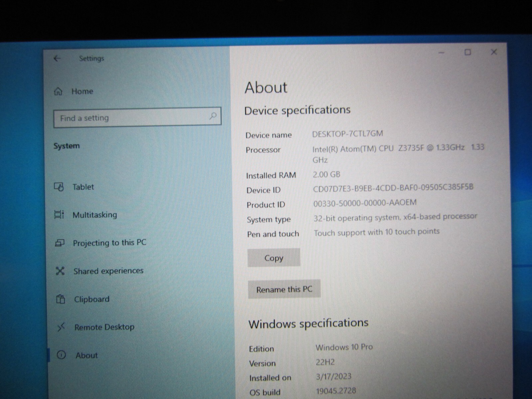The image size is (532, 399).
Task: Select the About info icon
Action: coord(61,355)
